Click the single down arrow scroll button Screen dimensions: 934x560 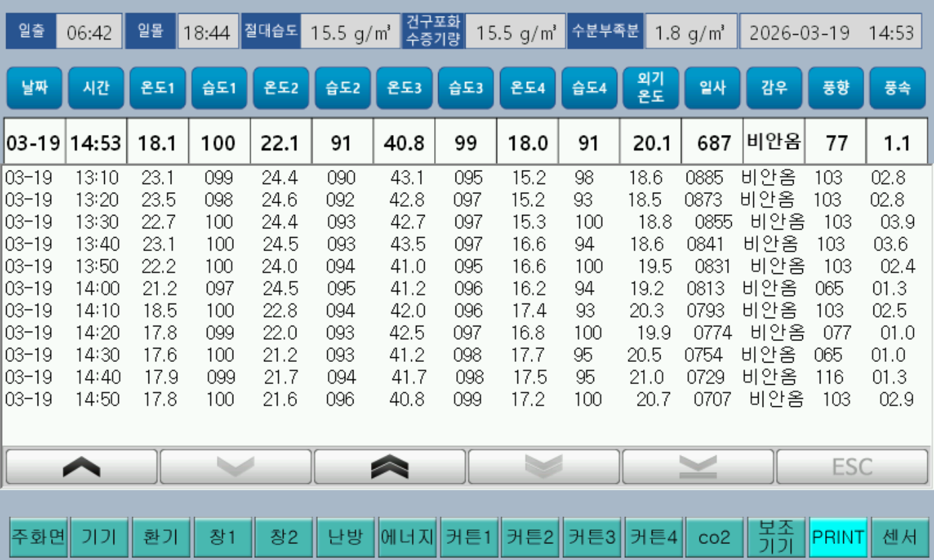(236, 467)
